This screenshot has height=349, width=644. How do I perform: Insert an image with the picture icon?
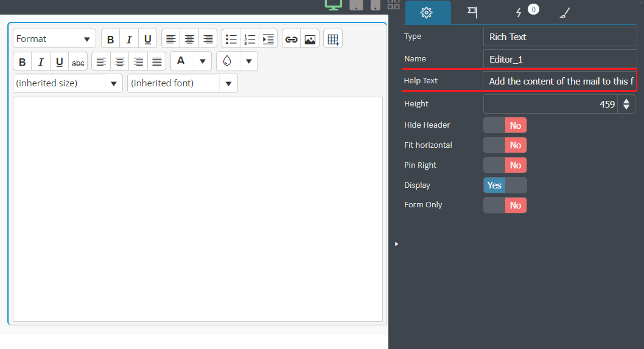point(310,39)
